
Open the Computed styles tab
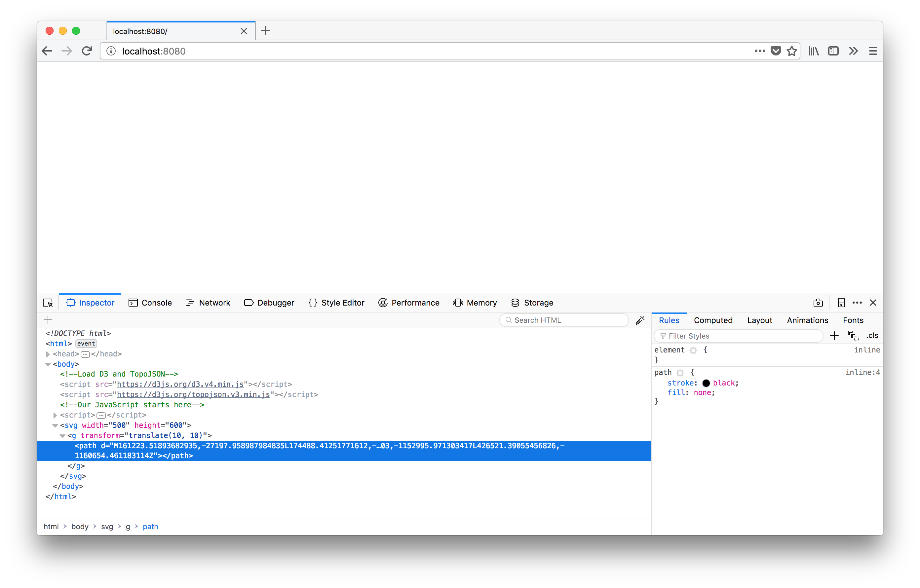pyautogui.click(x=713, y=320)
